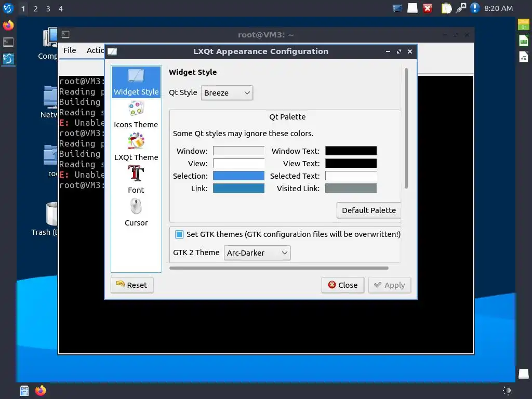The width and height of the screenshot is (532, 399).
Task: Click the Default Palette button
Action: pos(369,210)
